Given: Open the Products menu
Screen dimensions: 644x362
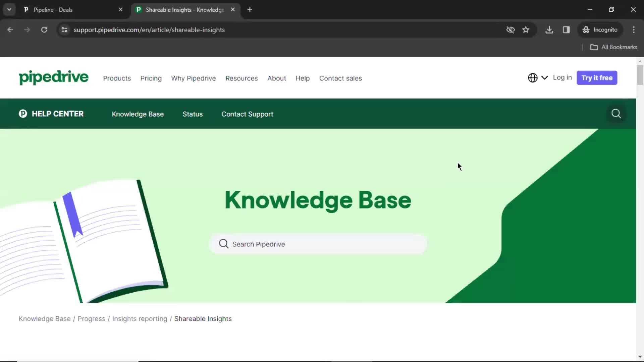Looking at the screenshot, I should (117, 78).
